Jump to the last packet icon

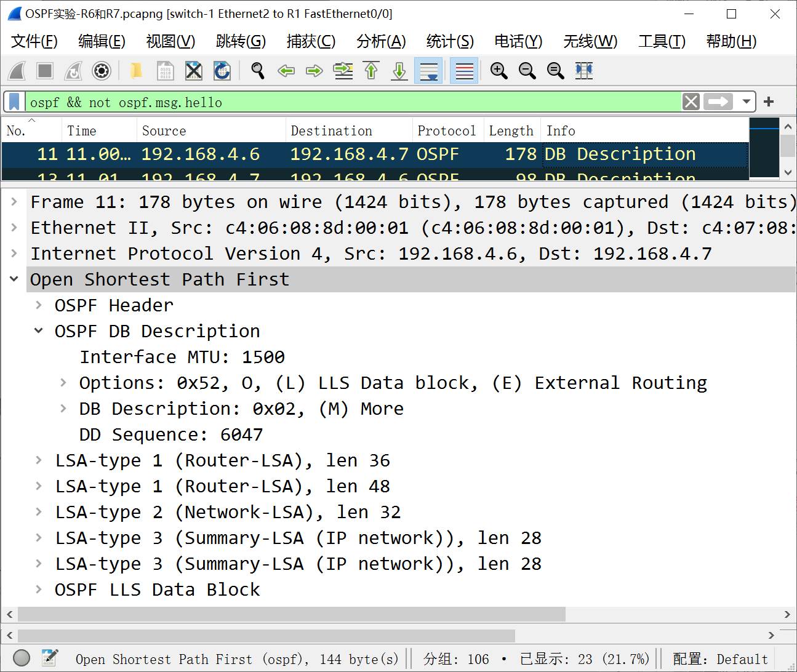[399, 71]
